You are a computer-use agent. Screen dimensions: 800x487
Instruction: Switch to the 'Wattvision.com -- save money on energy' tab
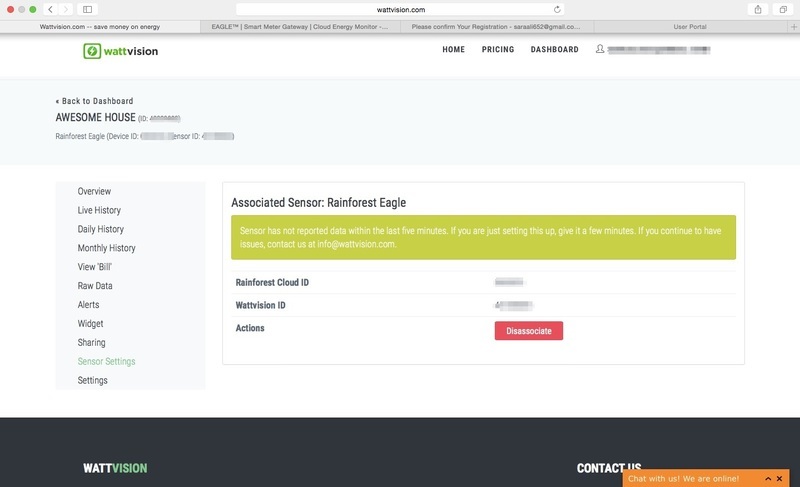tap(100, 27)
